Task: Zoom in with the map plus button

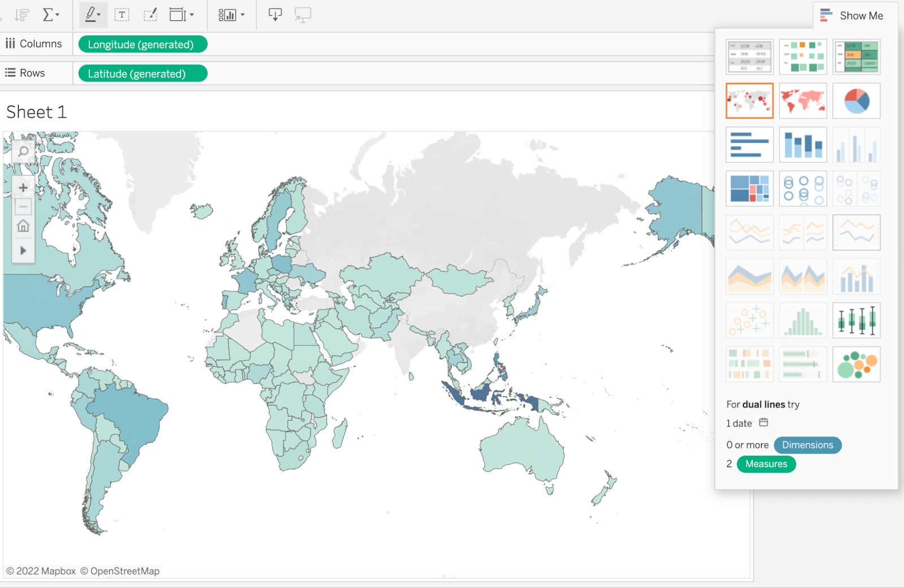Action: coord(23,188)
